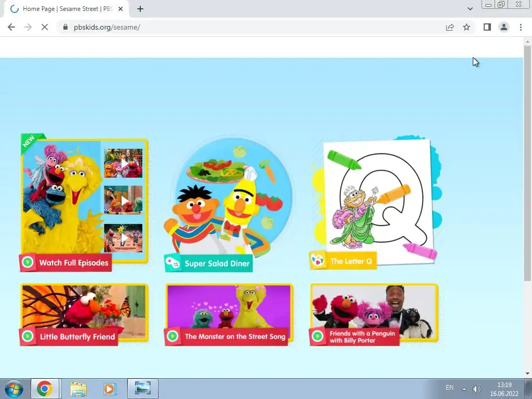Click the browser forward arrow
The image size is (532, 399).
28,27
